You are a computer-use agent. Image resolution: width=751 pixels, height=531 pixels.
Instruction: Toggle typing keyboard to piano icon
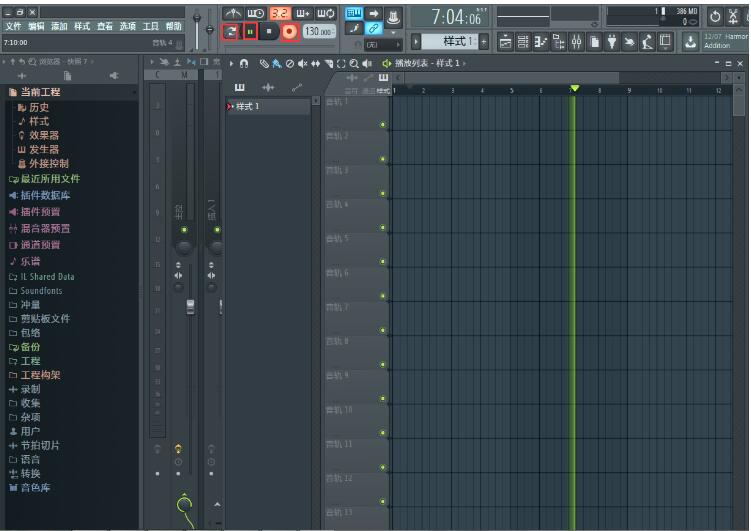[x=354, y=13]
